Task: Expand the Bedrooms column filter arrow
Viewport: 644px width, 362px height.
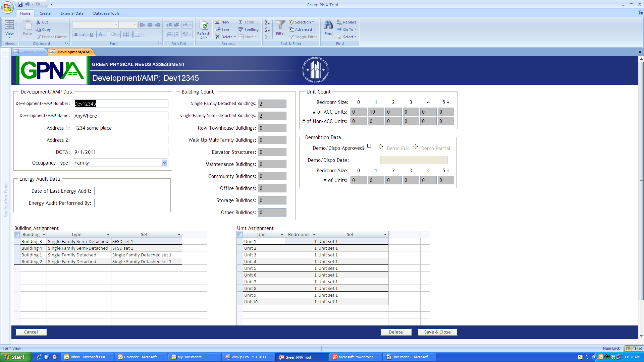Action: (314, 235)
